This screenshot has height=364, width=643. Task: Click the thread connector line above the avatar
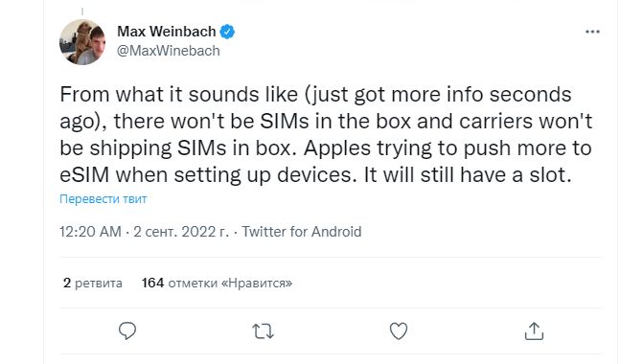coord(82,11)
